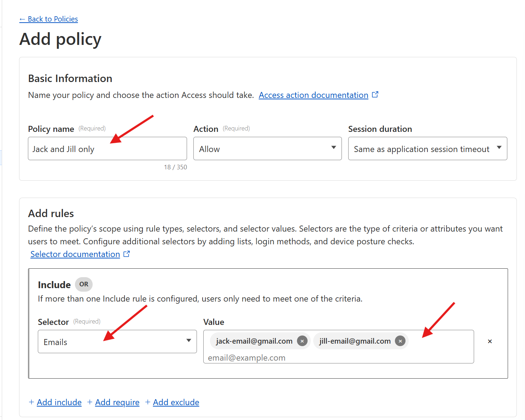The image size is (525, 420).
Task: Click the Add include link
Action: pyautogui.click(x=59, y=402)
